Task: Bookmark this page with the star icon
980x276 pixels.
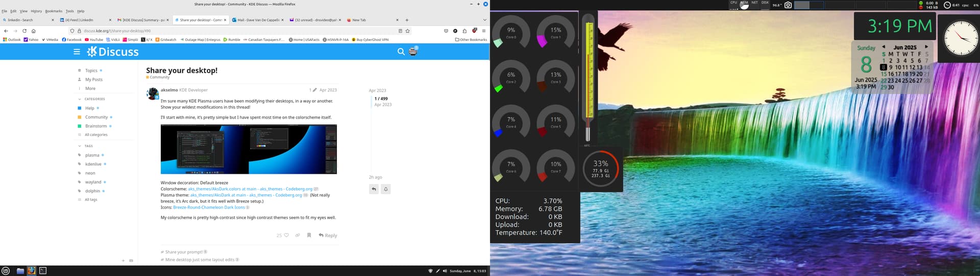Action: coord(407,31)
